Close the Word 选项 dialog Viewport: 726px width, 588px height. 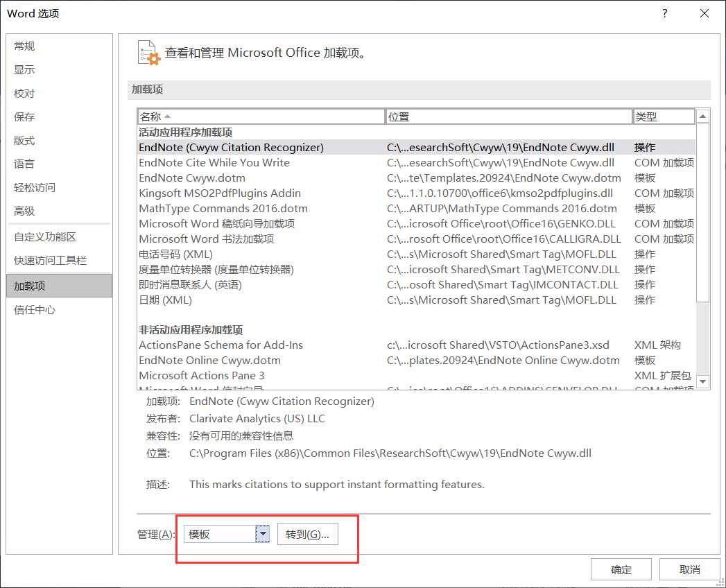(705, 13)
